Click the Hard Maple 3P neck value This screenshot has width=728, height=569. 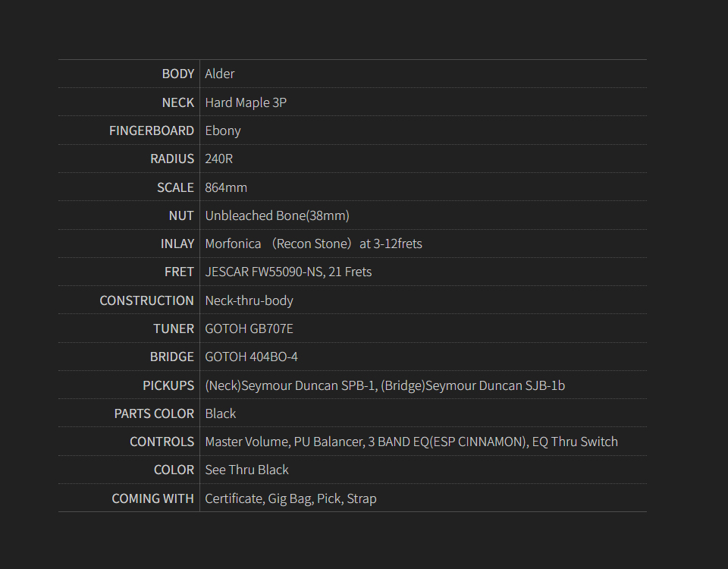coord(246,102)
